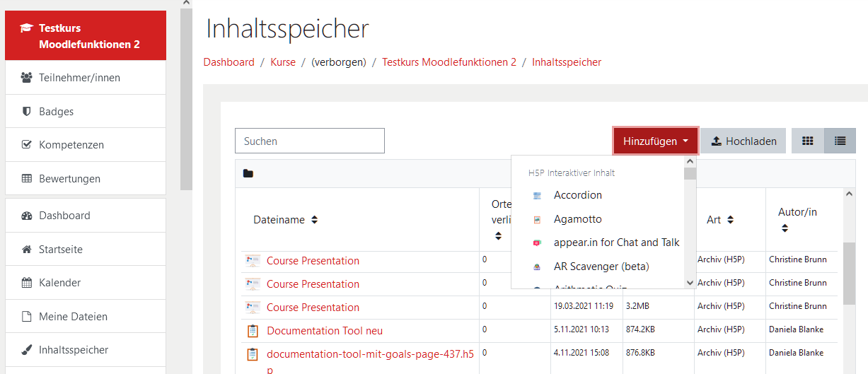Open the first Course Presentation file
This screenshot has height=374, width=868.
tap(313, 261)
